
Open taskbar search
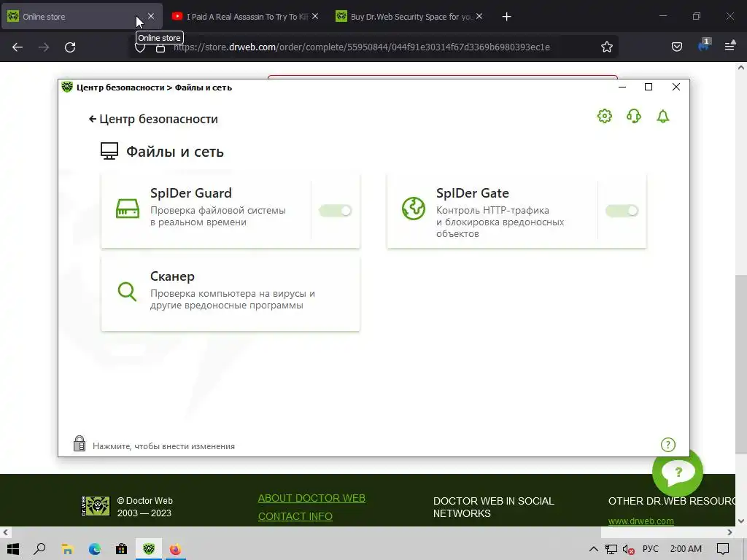click(39, 549)
